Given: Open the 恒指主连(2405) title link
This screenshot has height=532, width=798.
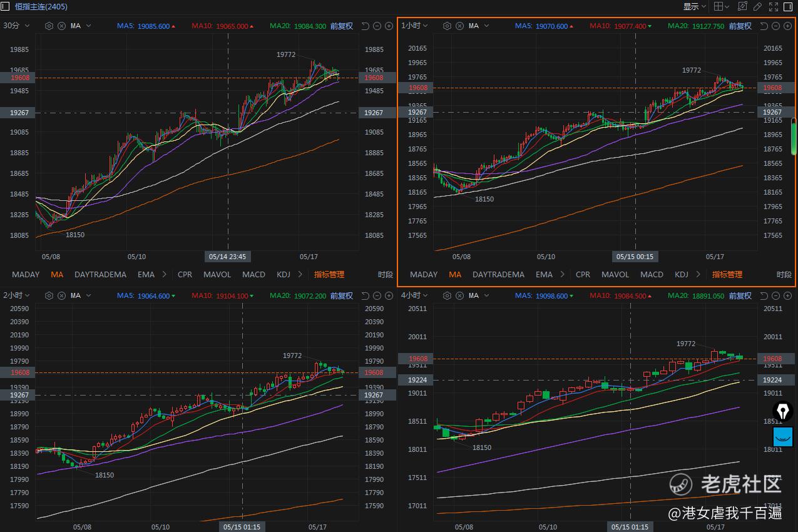Looking at the screenshot, I should pos(41,6).
